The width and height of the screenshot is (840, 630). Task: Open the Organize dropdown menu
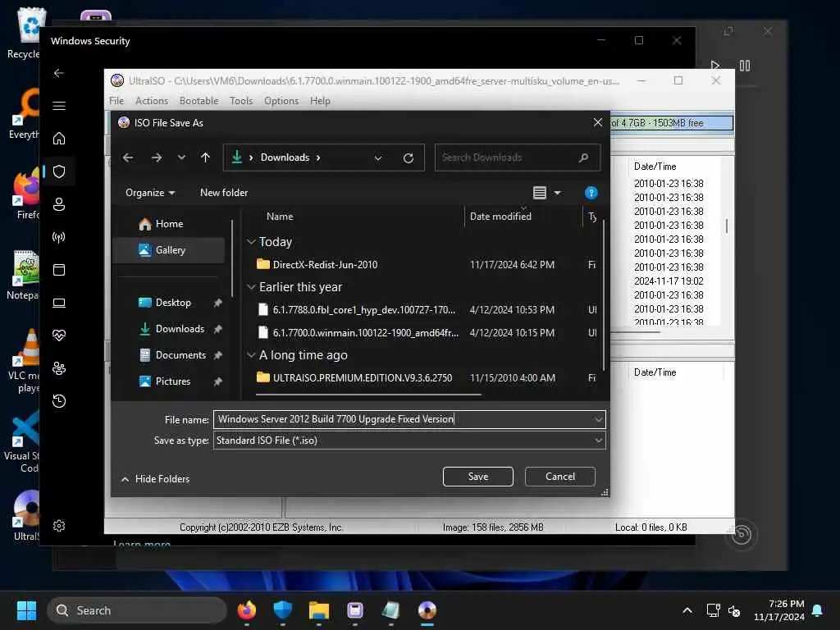point(150,193)
